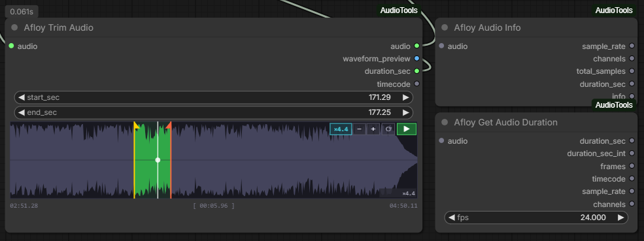The height and width of the screenshot is (241, 644).
Task: Click Get Audio Duration's audio input port
Action: (x=441, y=141)
